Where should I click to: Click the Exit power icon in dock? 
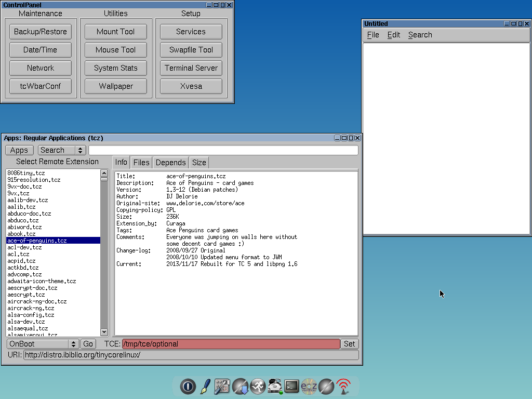pyautogui.click(x=188, y=386)
